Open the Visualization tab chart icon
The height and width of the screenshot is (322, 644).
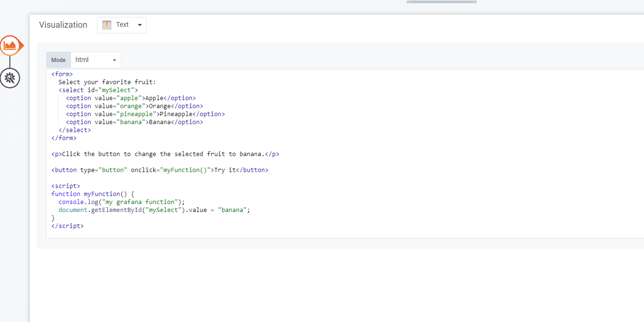(x=10, y=46)
